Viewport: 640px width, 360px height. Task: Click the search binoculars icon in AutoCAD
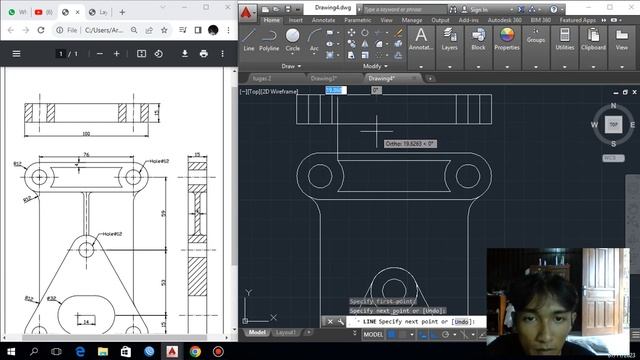tap(453, 9)
